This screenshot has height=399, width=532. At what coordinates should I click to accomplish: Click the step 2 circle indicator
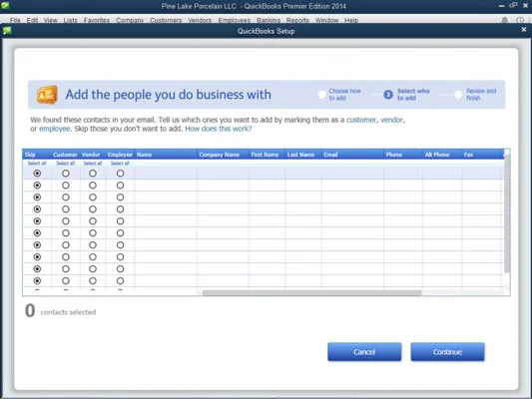pyautogui.click(x=388, y=95)
